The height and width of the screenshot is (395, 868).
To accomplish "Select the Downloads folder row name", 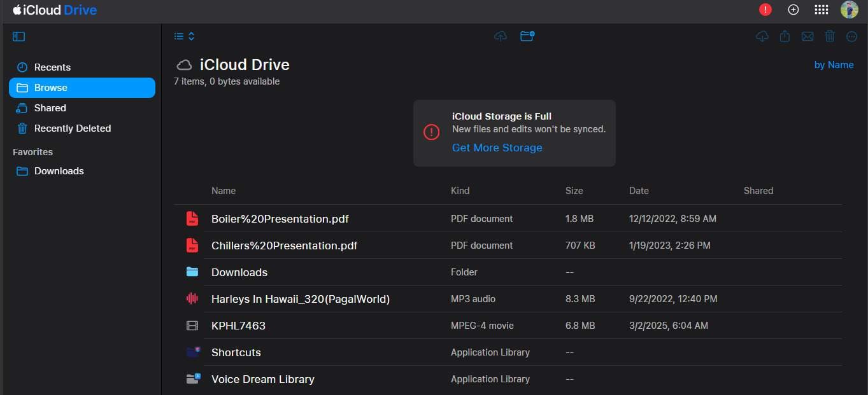I will coord(239,272).
